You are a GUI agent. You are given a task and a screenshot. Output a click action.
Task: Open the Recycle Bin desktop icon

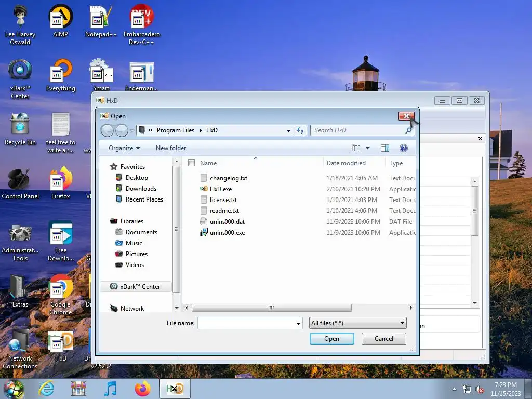pyautogui.click(x=20, y=129)
